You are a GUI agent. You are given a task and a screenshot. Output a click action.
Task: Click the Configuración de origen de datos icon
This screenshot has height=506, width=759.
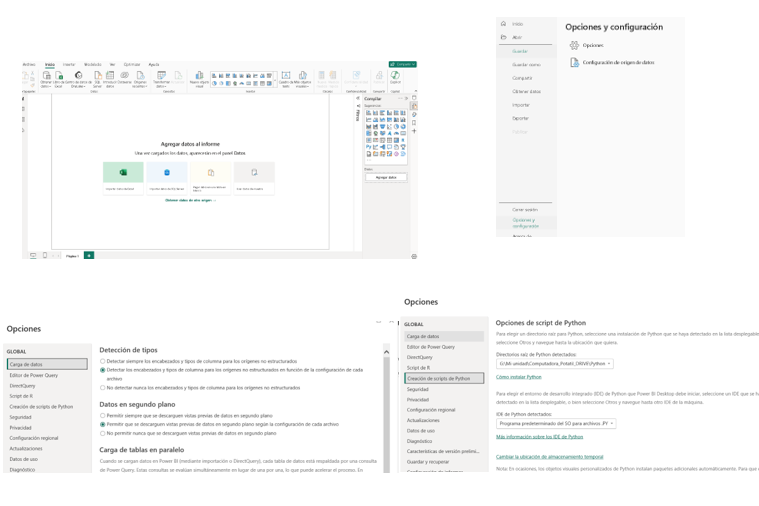coord(575,62)
